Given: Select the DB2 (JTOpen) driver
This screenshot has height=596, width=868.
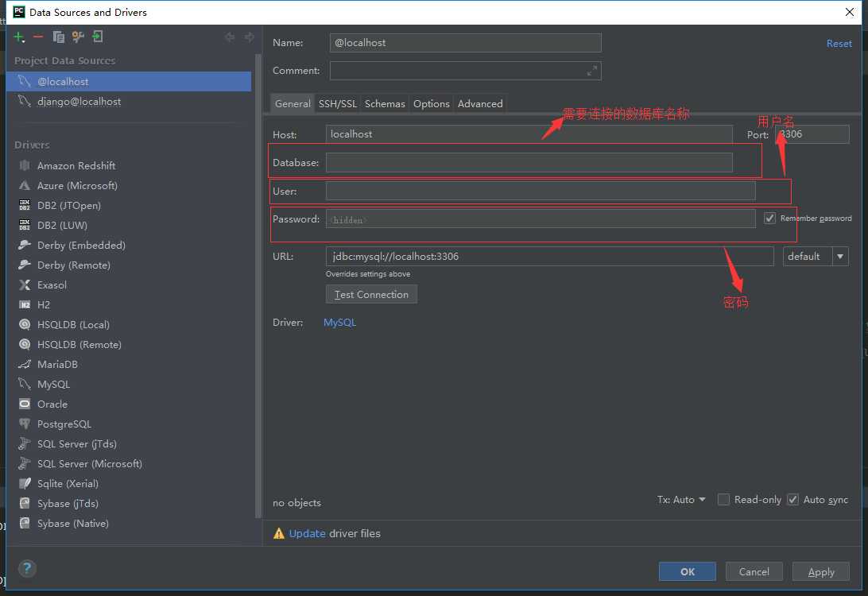Looking at the screenshot, I should pos(69,205).
